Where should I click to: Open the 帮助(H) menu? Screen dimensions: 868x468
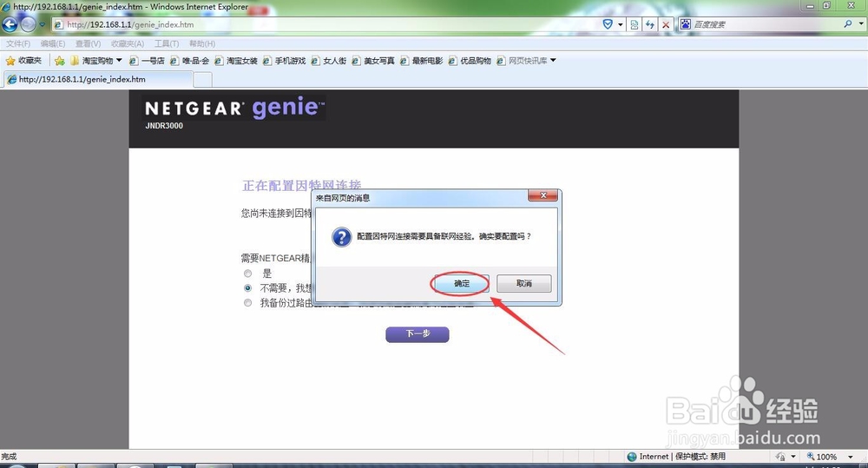pyautogui.click(x=202, y=43)
